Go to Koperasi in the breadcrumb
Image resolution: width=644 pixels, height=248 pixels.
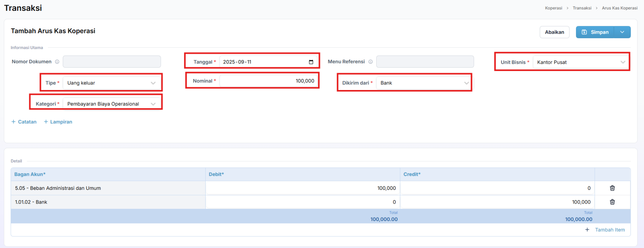coord(553,8)
